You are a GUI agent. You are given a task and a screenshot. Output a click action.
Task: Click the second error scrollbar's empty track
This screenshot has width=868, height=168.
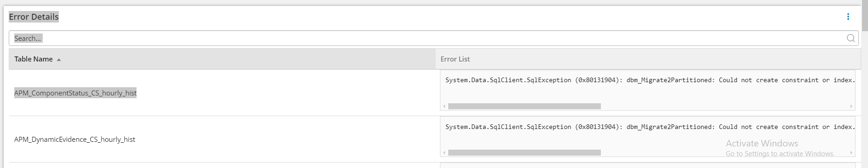click(725, 152)
